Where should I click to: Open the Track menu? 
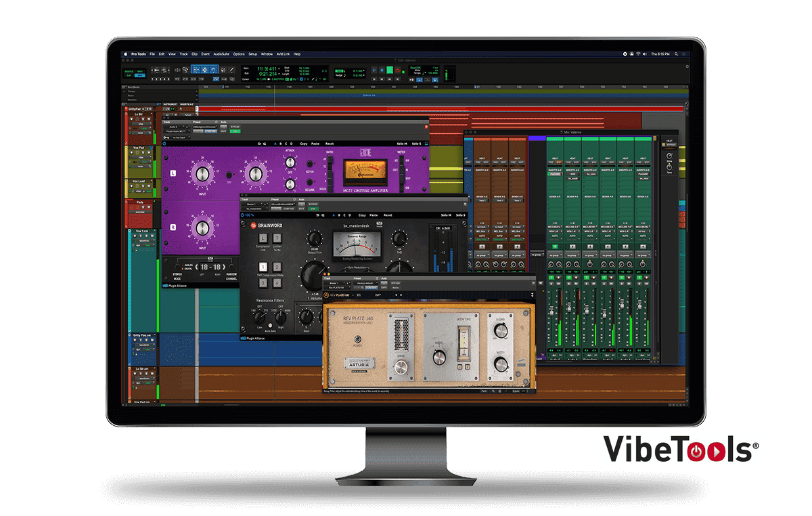click(x=183, y=53)
